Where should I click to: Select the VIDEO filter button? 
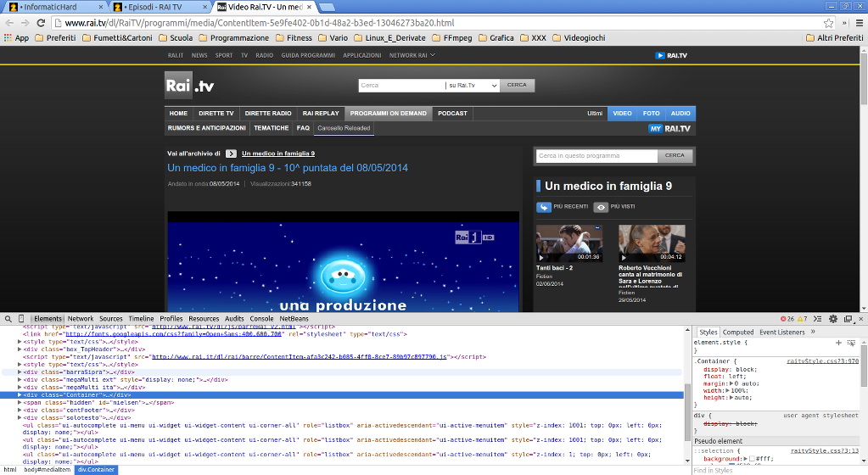coord(622,114)
